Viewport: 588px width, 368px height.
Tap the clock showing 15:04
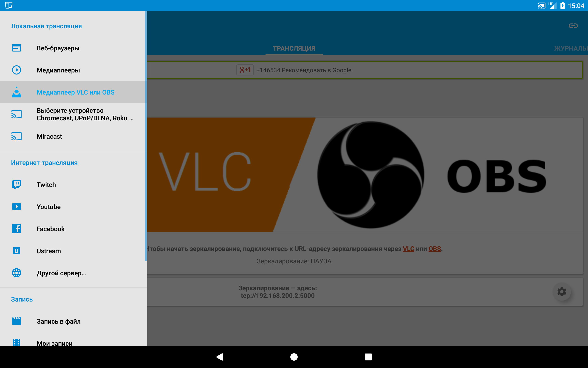click(576, 6)
